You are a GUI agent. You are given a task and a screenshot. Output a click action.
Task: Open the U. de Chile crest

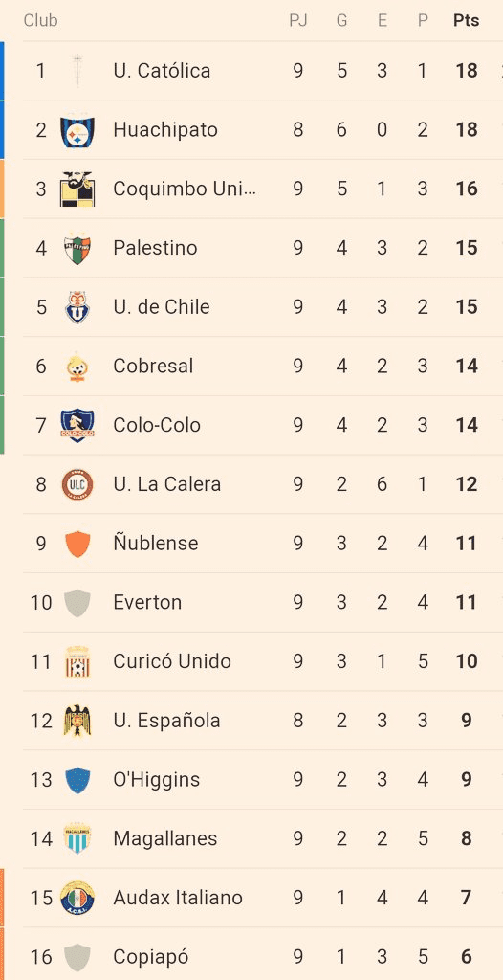coord(77,307)
